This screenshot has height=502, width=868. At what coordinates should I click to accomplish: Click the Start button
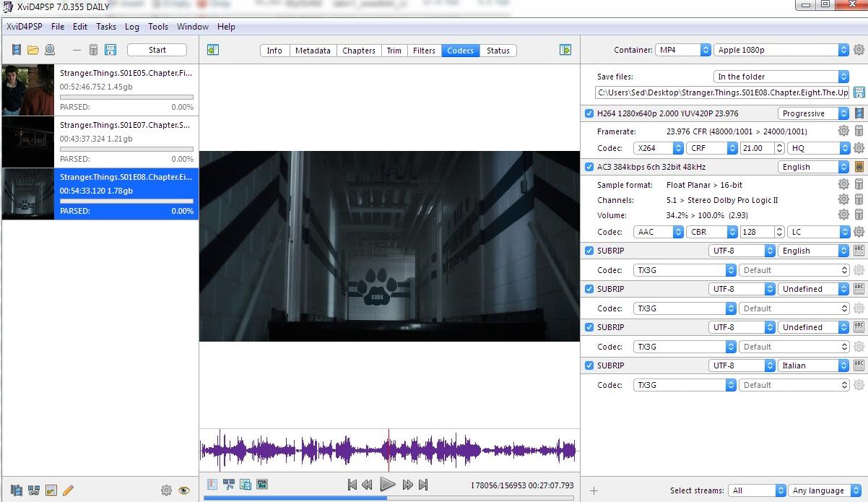pyautogui.click(x=157, y=50)
